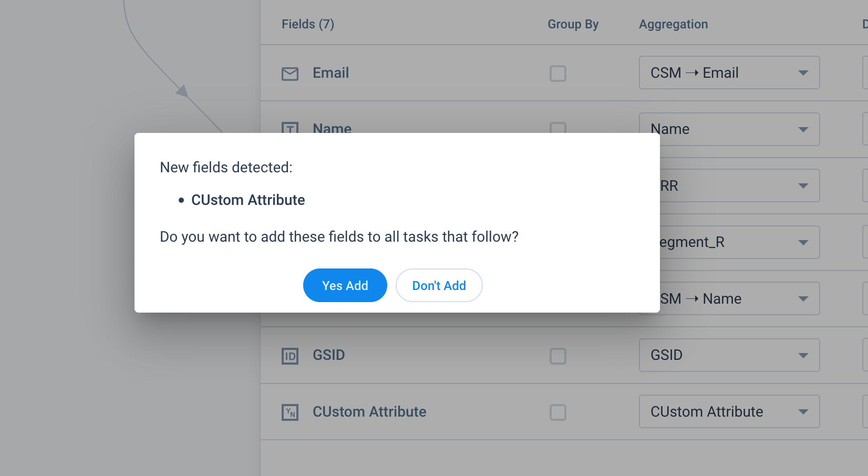The image size is (868, 476).
Task: Open the CSM → Email aggregation dropdown
Action: (x=729, y=73)
